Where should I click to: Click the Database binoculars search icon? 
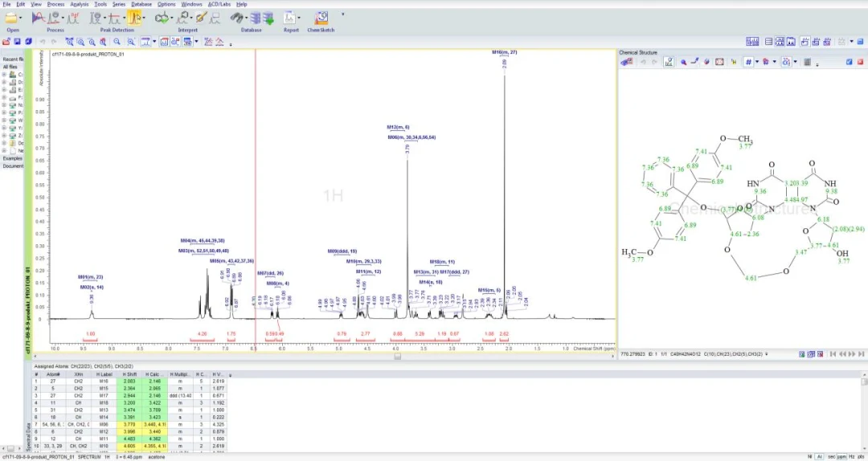pos(237,18)
